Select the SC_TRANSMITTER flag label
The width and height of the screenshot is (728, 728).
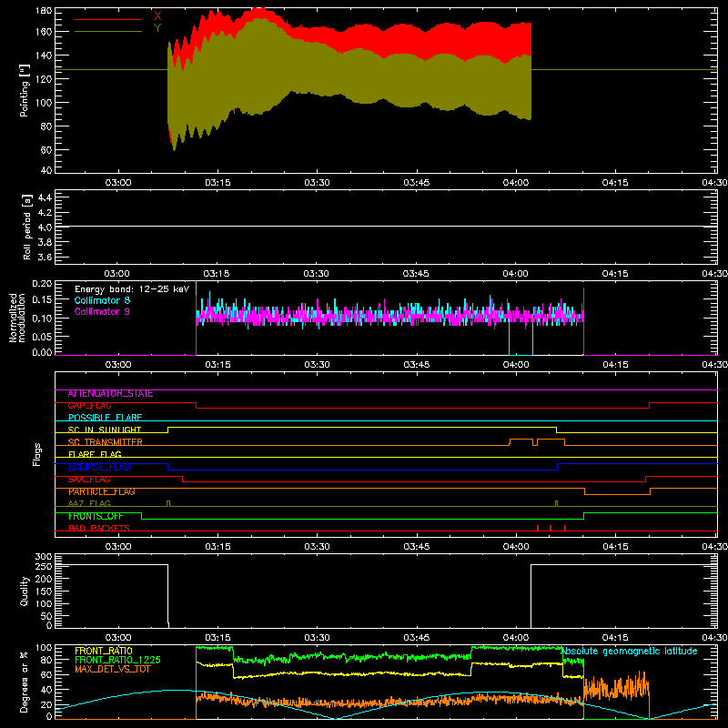point(105,442)
